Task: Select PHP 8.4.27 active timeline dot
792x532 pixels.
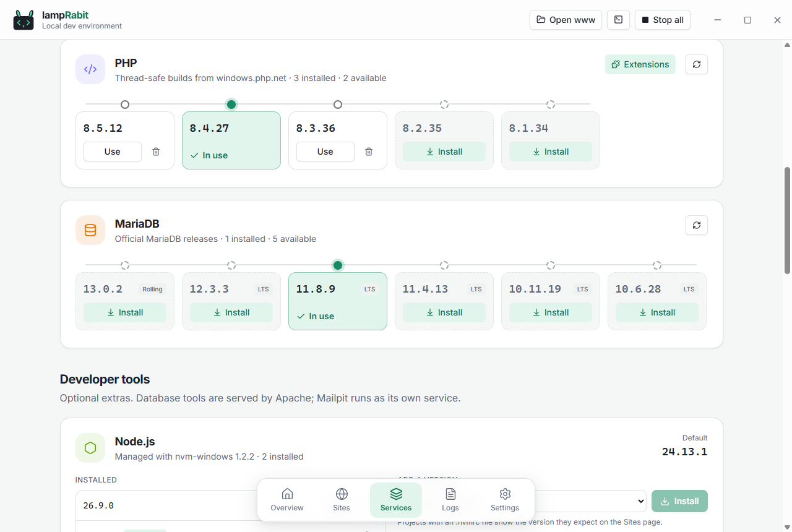Action: point(231,105)
